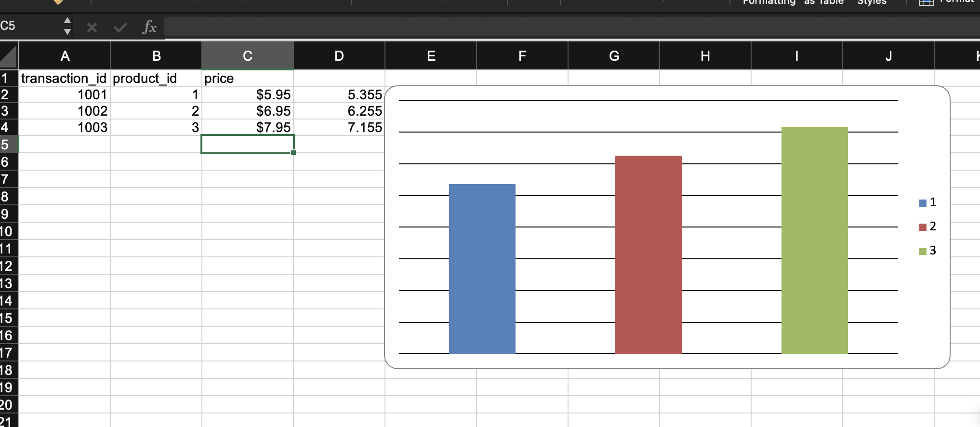Select cell containing 1003
980x427 pixels.
point(65,127)
